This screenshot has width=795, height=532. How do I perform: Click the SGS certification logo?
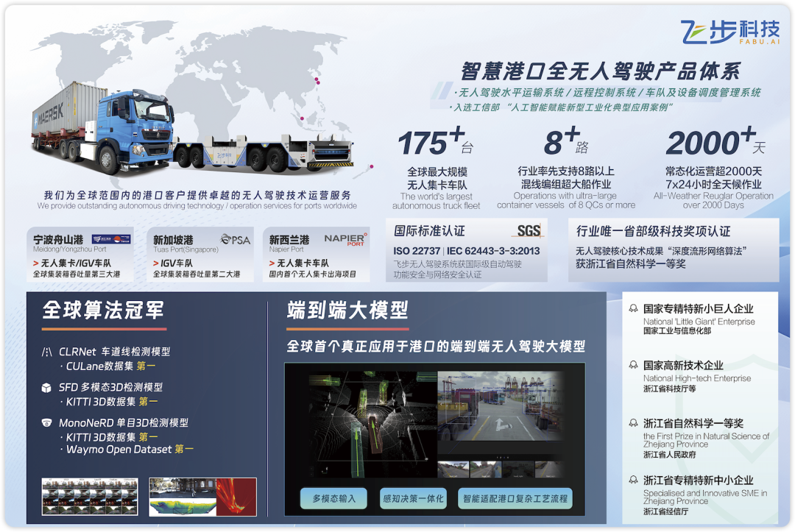coord(528,231)
